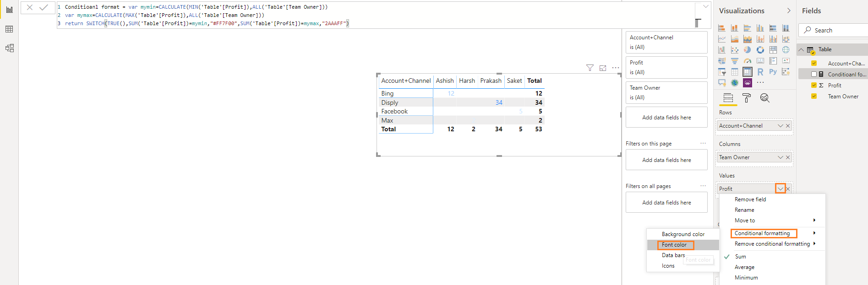
Task: Collapse the Table node in Fields
Action: pos(801,49)
